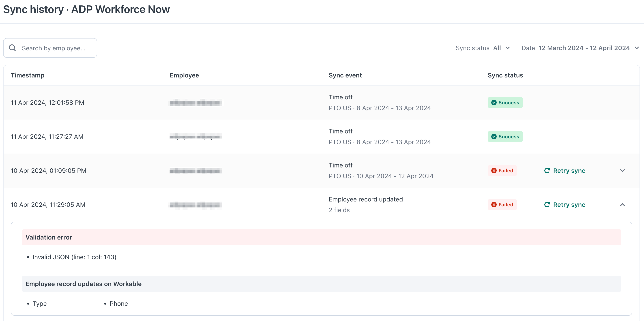
Task: Click red x icon in 01:09:05 PM Failed badge
Action: point(494,171)
